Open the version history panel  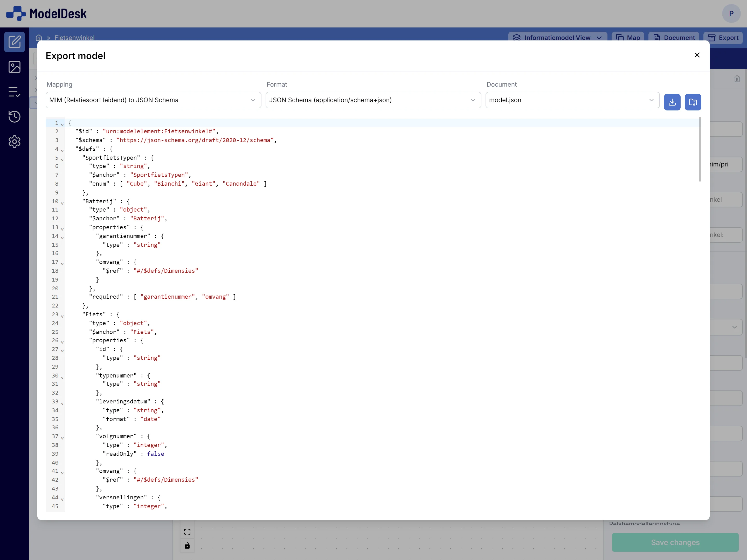[x=15, y=117]
